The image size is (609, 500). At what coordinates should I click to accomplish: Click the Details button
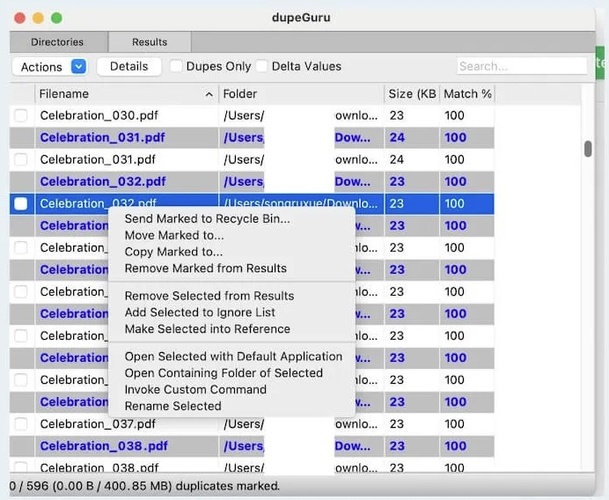(x=129, y=66)
